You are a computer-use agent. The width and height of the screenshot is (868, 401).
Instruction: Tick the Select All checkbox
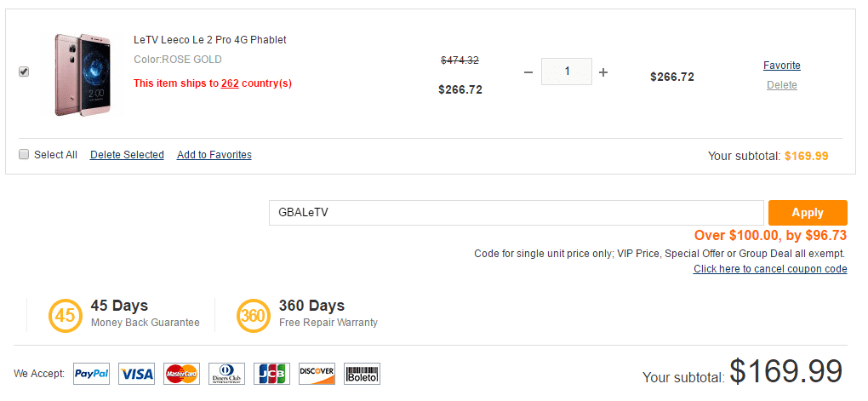pos(24,154)
